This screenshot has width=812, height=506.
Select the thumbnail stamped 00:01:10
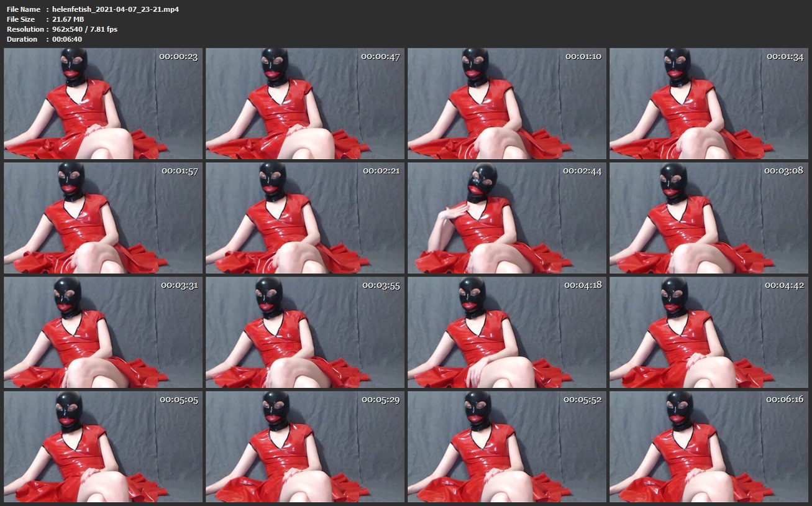pos(507,104)
